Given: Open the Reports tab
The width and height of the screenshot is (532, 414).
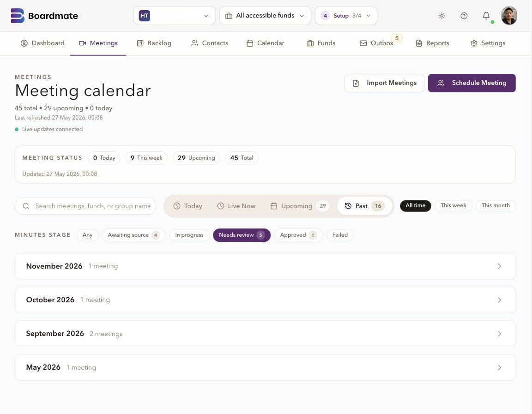Looking at the screenshot, I should click(x=432, y=43).
